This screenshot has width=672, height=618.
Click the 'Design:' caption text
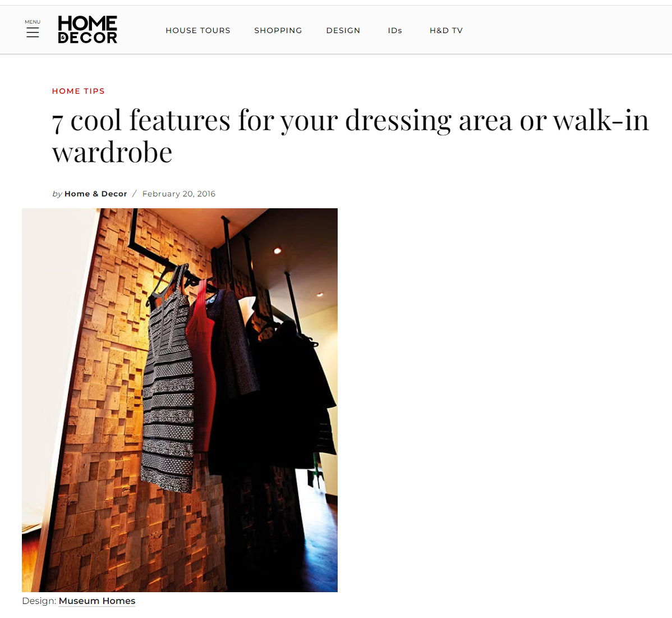pyautogui.click(x=39, y=601)
